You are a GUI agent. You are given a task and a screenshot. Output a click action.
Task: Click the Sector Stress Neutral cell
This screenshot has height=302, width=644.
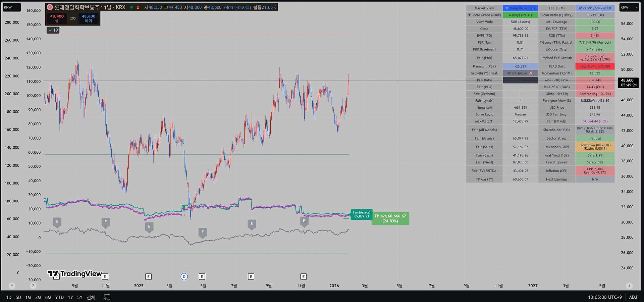[x=595, y=138]
